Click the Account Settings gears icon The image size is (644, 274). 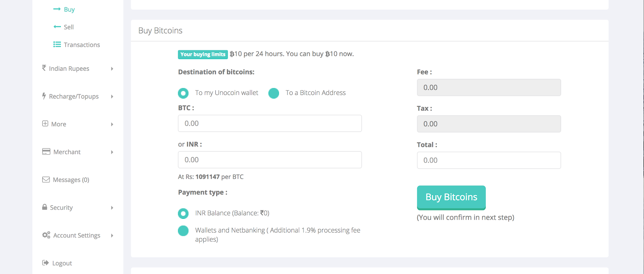[46, 235]
